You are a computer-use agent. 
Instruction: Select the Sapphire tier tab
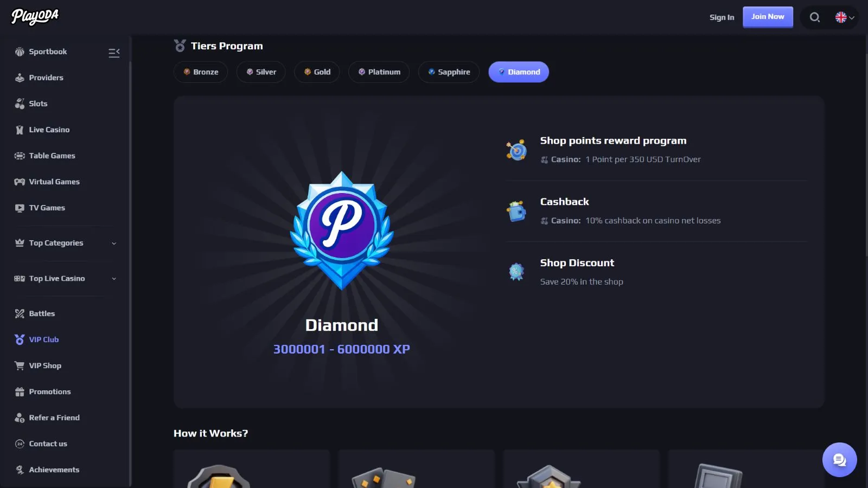[x=449, y=72]
